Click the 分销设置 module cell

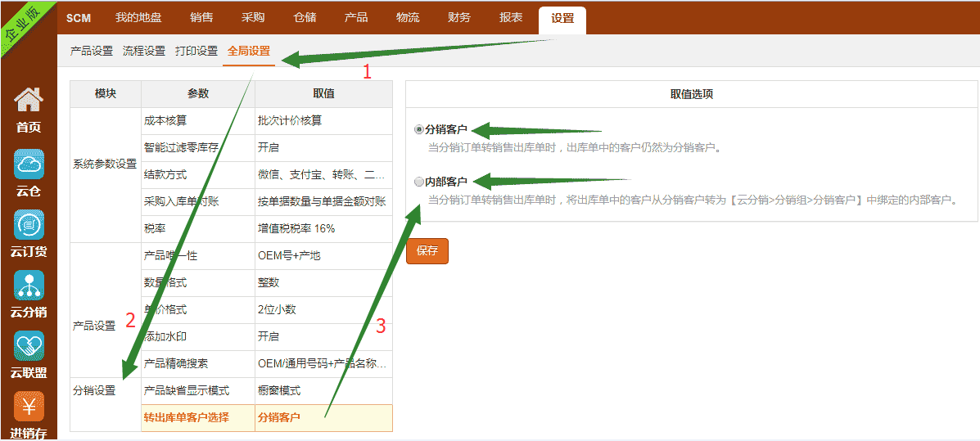click(x=94, y=390)
